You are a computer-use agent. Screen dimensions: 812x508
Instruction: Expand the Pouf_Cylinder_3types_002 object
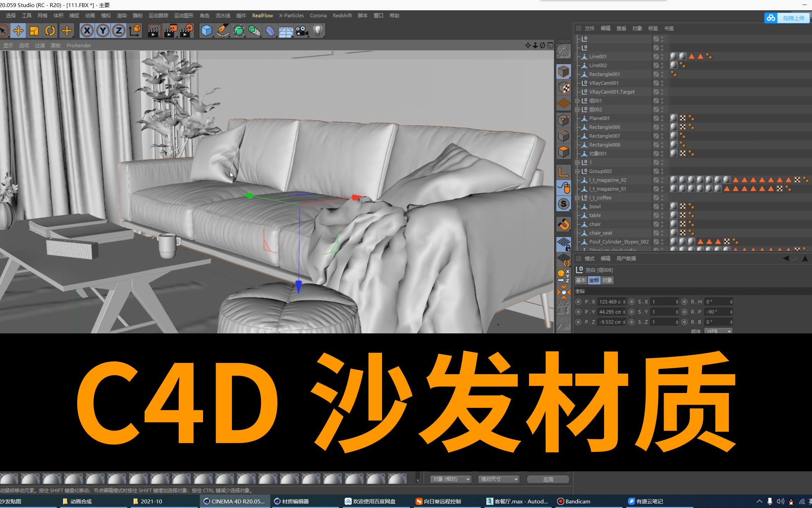click(578, 241)
